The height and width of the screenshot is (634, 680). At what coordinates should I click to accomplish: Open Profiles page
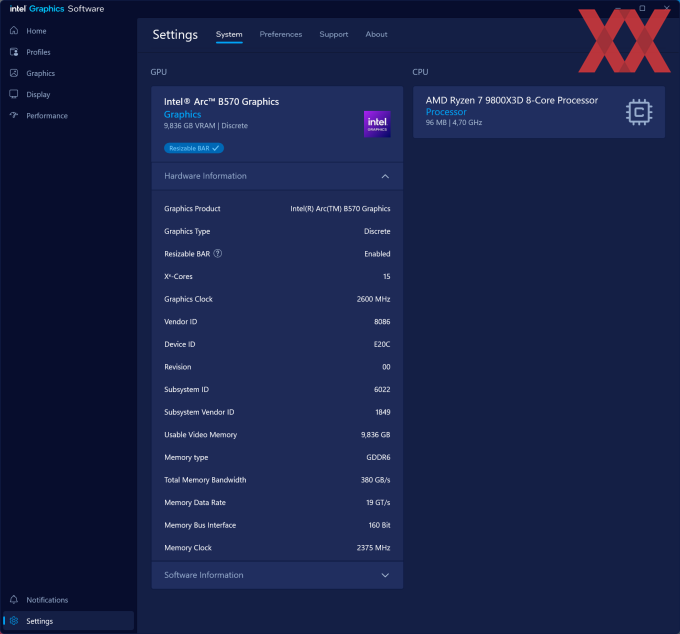[38, 52]
